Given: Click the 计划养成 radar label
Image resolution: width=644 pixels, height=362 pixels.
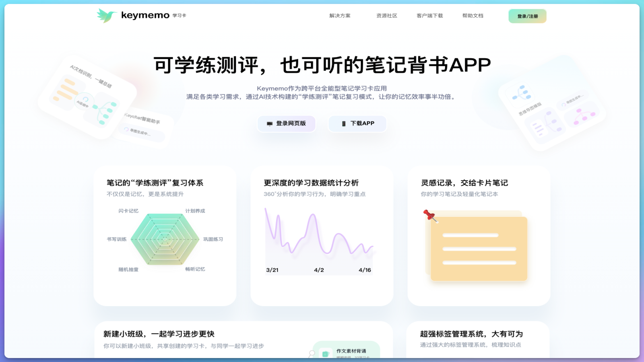Looking at the screenshot, I should 195,211.
